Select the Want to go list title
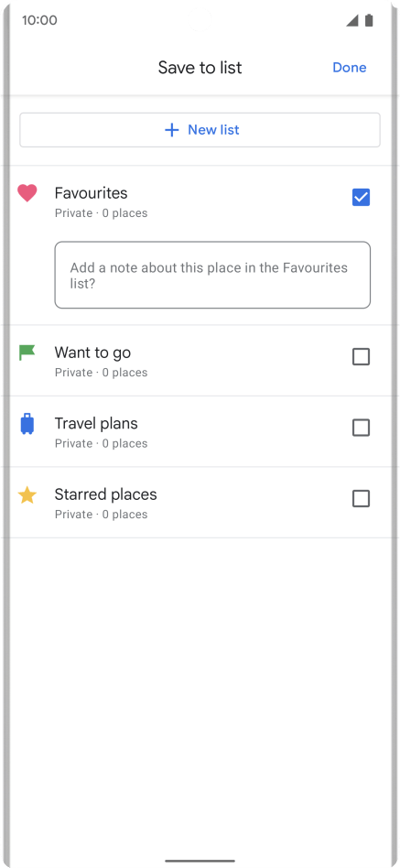This screenshot has width=400, height=868. [93, 353]
